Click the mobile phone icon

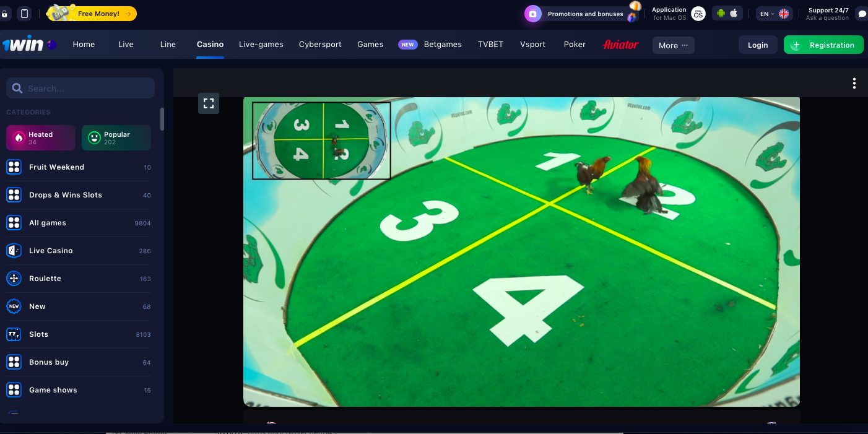click(24, 13)
